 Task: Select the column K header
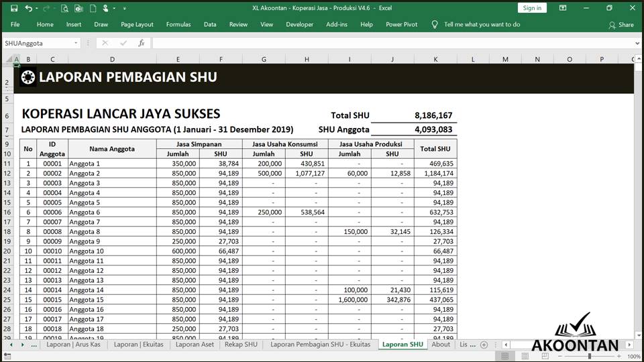(435, 60)
